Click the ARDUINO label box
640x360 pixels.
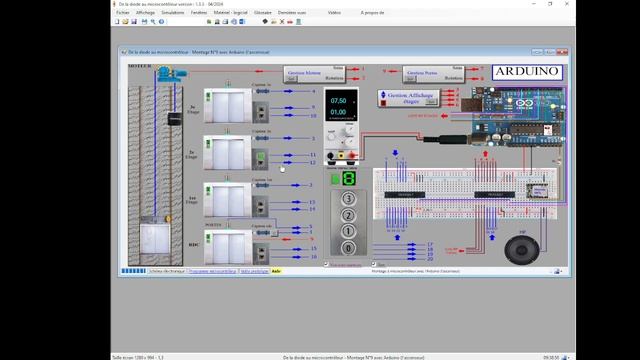[x=527, y=72]
